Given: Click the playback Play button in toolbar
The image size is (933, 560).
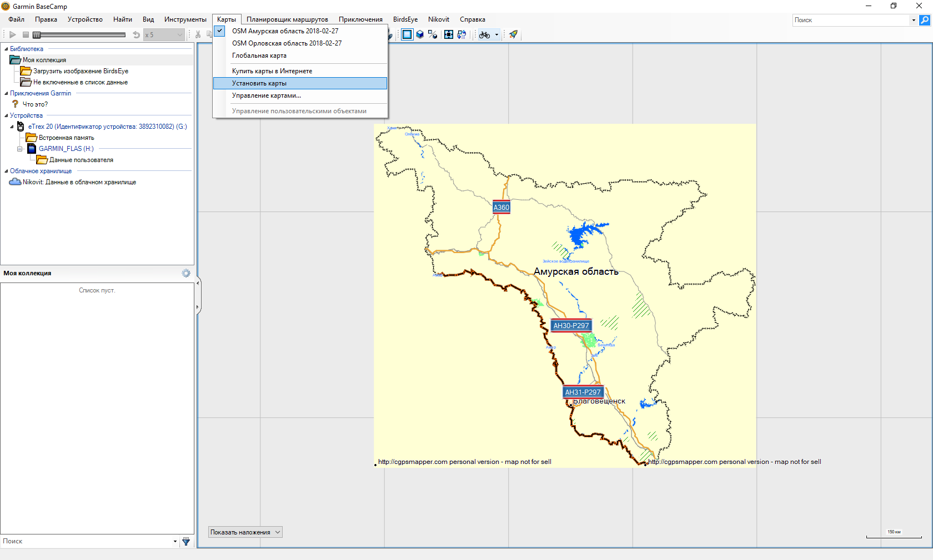Looking at the screenshot, I should (x=12, y=34).
